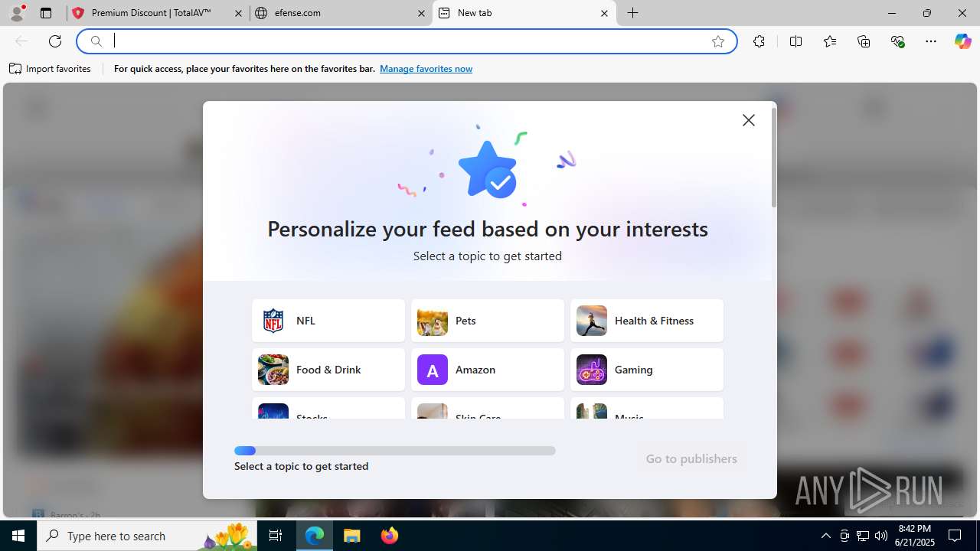Click Import favorites button

pos(51,69)
